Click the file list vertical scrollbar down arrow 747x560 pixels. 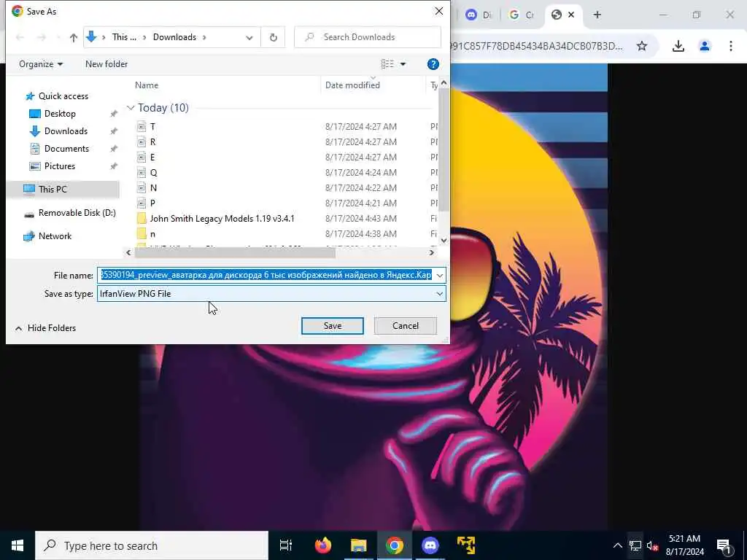point(444,241)
